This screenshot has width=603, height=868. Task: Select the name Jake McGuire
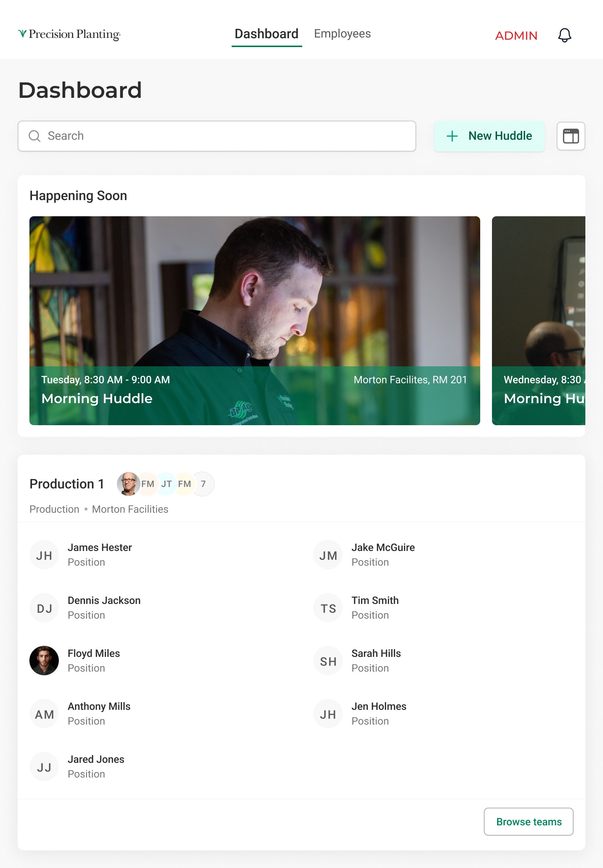(x=383, y=548)
